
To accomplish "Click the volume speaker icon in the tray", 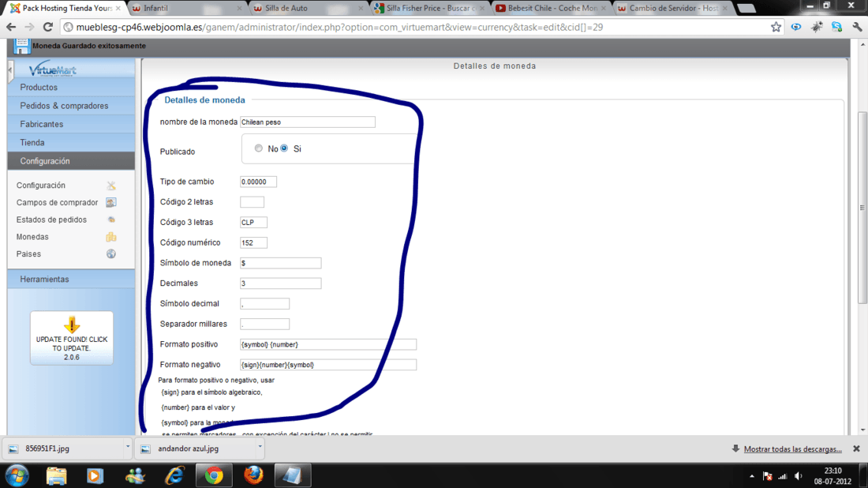I will coord(799,476).
